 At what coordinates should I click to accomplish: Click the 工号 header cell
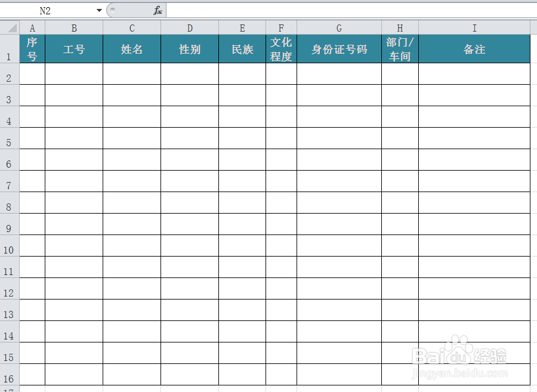tap(74, 48)
